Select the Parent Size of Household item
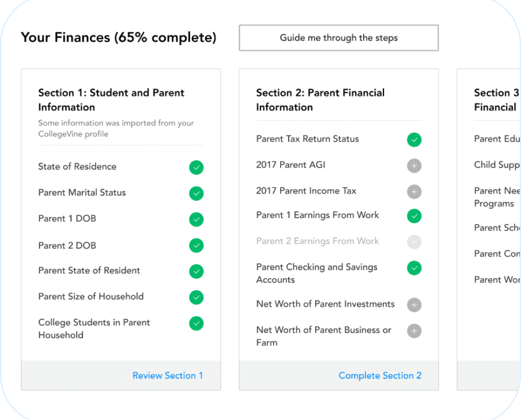The height and width of the screenshot is (420, 521). [x=91, y=297]
